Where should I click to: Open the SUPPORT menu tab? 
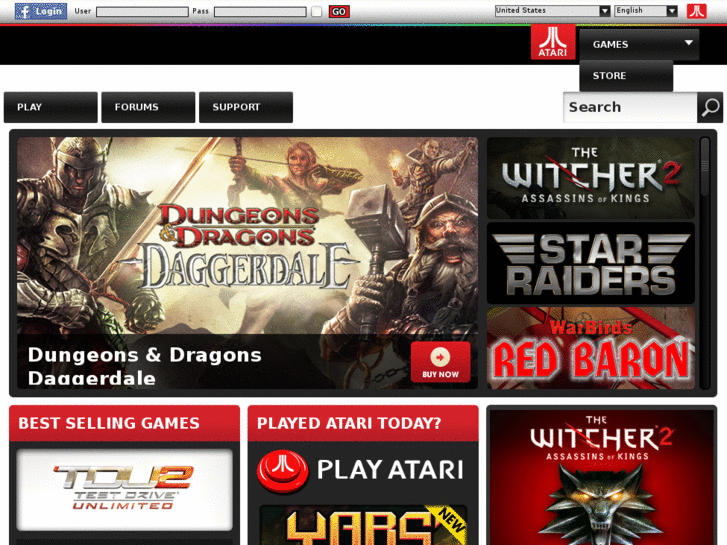pos(246,107)
